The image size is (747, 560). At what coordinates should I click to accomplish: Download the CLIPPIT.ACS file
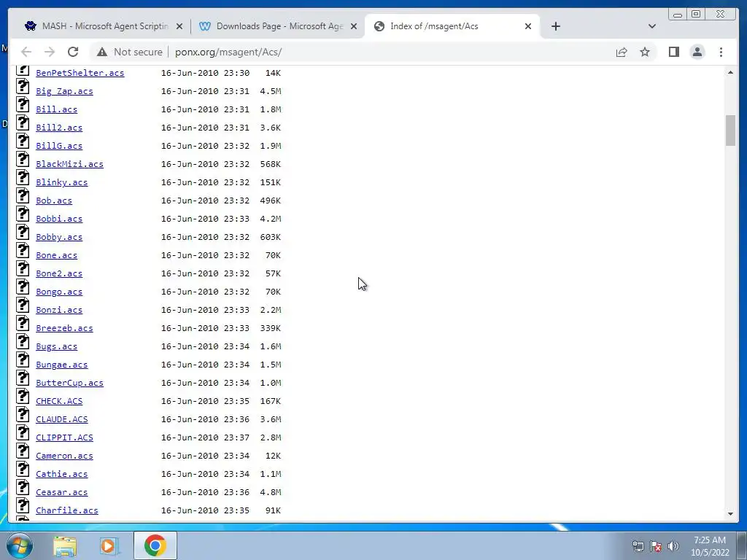(x=64, y=437)
